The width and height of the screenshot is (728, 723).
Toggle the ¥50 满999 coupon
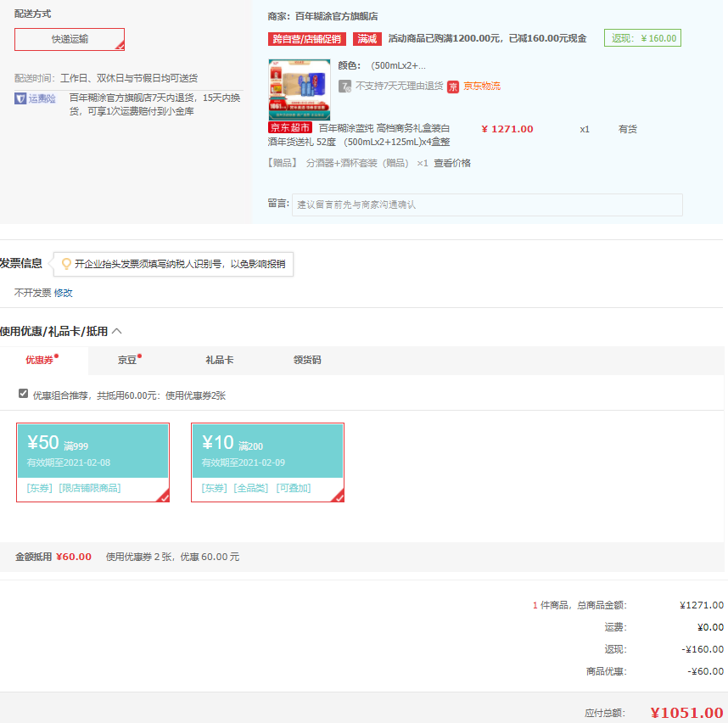[92, 462]
